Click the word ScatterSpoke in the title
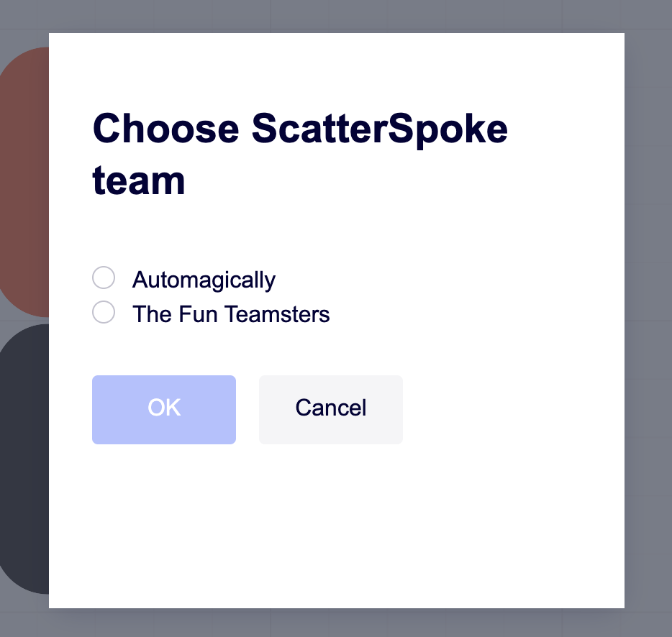Viewport: 672px width, 637px height. (x=380, y=129)
